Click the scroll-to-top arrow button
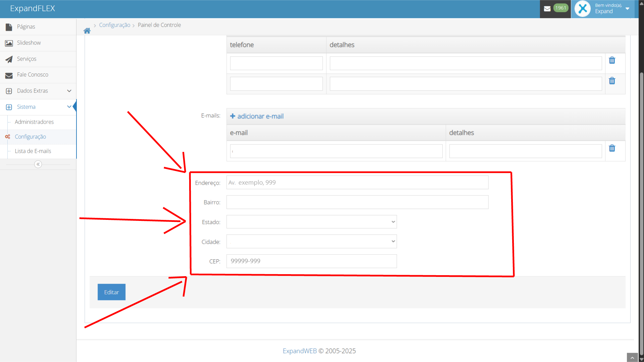 click(x=632, y=358)
